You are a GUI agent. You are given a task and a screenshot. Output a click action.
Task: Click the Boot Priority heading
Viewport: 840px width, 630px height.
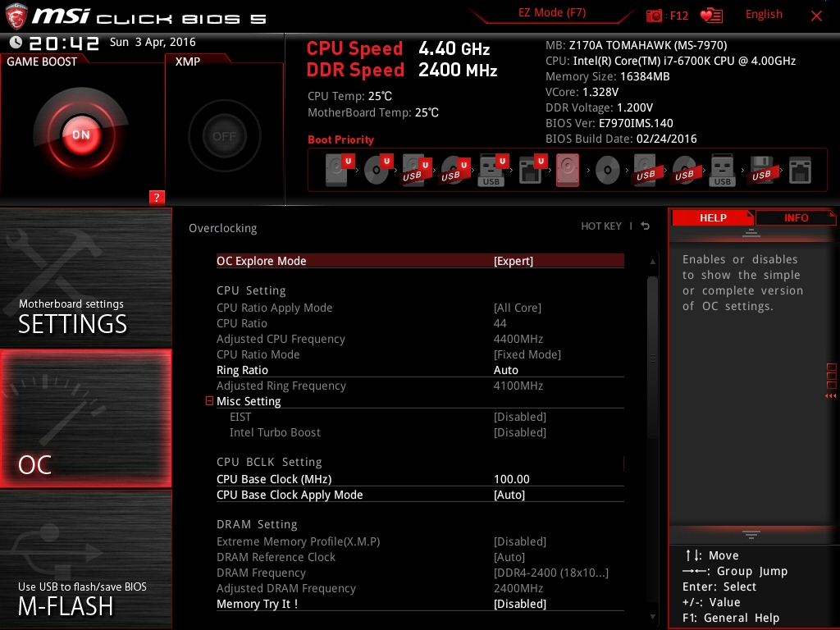[x=340, y=139]
